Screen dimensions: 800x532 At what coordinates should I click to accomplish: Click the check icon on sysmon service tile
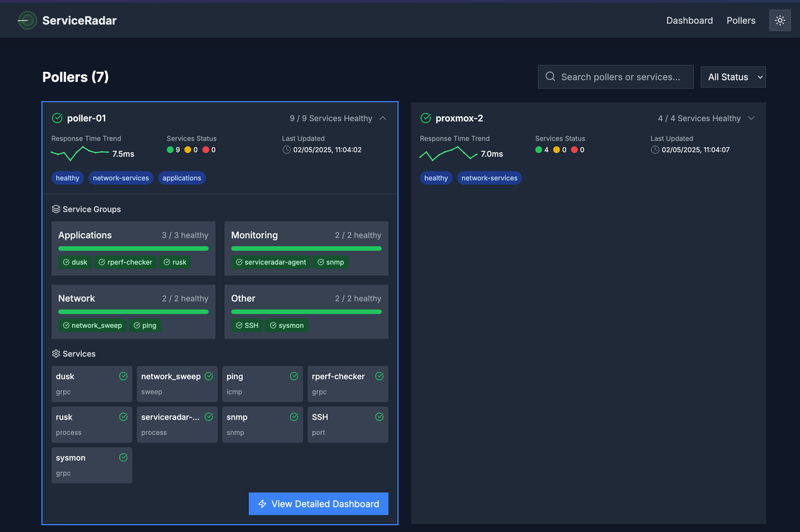[x=123, y=458]
